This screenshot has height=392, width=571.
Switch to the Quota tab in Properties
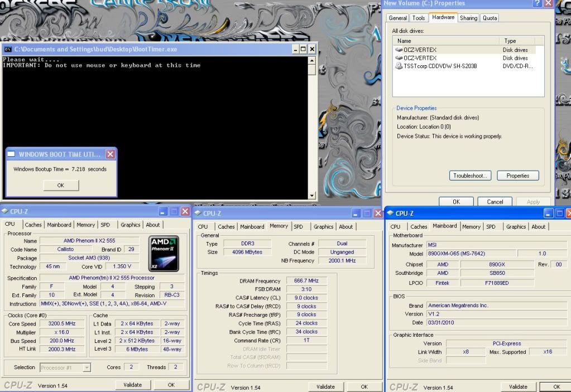(x=490, y=18)
